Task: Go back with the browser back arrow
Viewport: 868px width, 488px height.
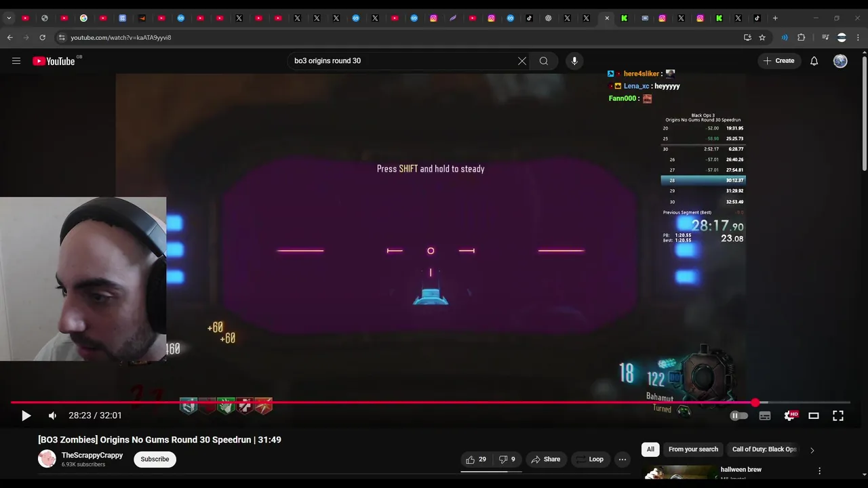Action: pyautogui.click(x=10, y=37)
